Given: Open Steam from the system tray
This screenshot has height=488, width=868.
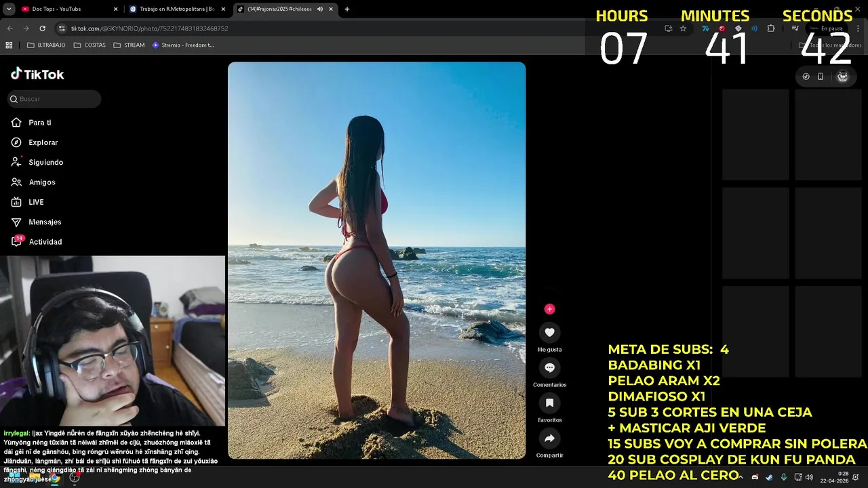Looking at the screenshot, I should (769, 477).
